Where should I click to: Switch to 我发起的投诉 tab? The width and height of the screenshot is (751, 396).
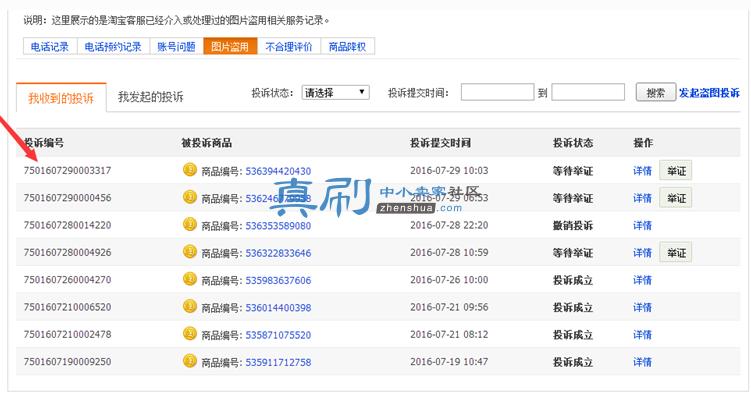coord(150,97)
